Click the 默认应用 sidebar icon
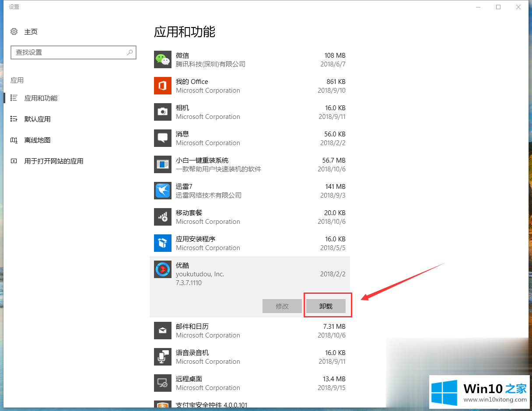This screenshot has height=411, width=532. 14,119
